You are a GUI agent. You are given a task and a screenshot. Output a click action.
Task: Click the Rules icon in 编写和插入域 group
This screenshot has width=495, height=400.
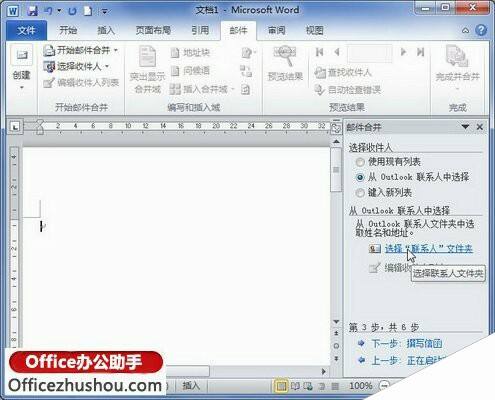(248, 53)
